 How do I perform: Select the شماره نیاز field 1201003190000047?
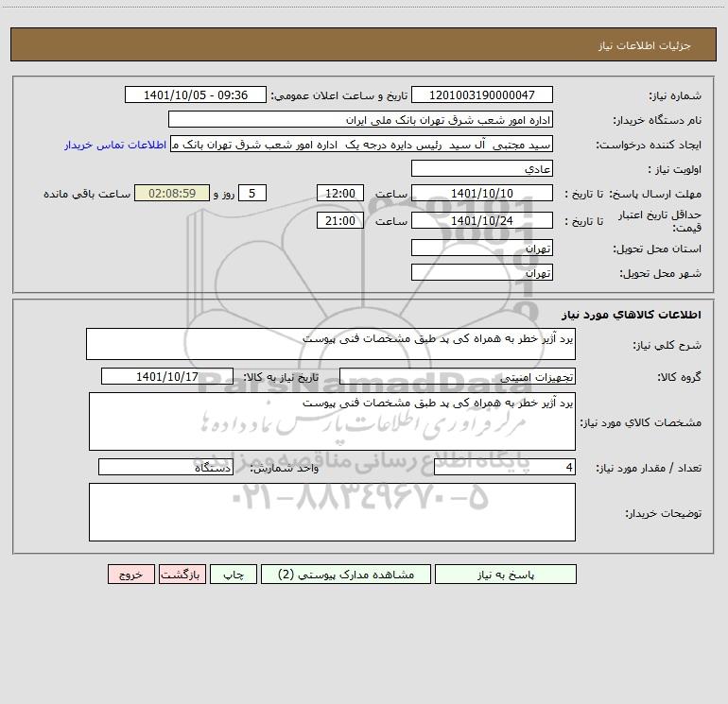(x=482, y=94)
